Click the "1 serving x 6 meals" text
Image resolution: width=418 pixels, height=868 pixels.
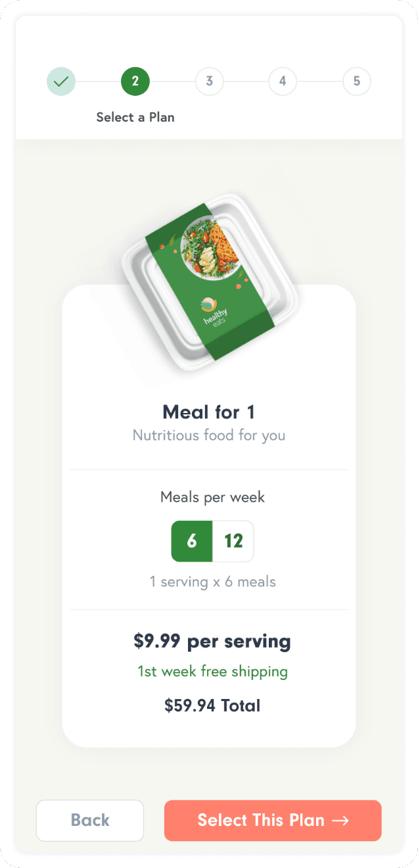(212, 582)
